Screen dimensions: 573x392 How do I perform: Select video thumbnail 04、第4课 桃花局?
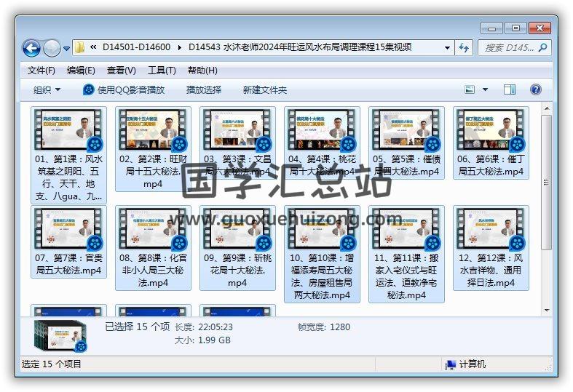[322, 129]
